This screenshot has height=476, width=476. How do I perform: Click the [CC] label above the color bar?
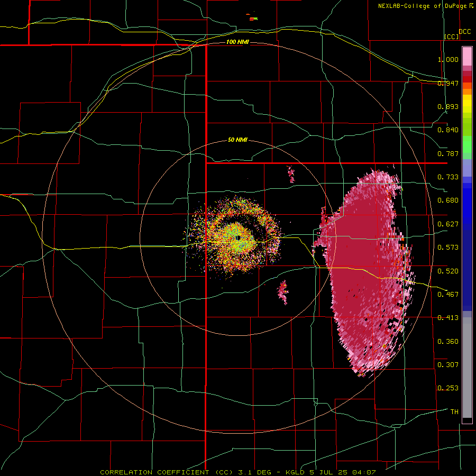coord(452,36)
